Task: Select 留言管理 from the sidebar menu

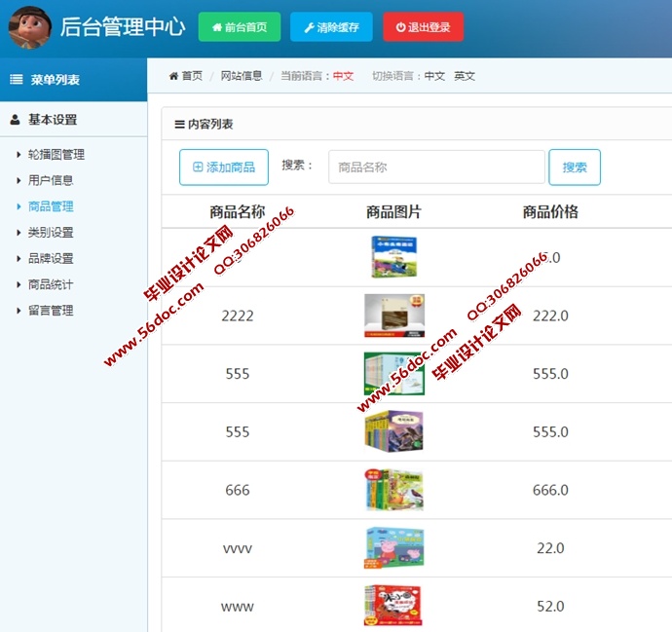Action: pyautogui.click(x=51, y=311)
